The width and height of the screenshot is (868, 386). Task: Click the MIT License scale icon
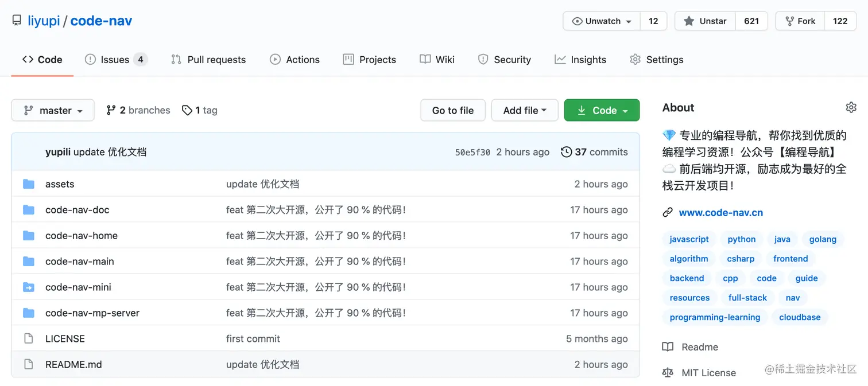tap(668, 373)
